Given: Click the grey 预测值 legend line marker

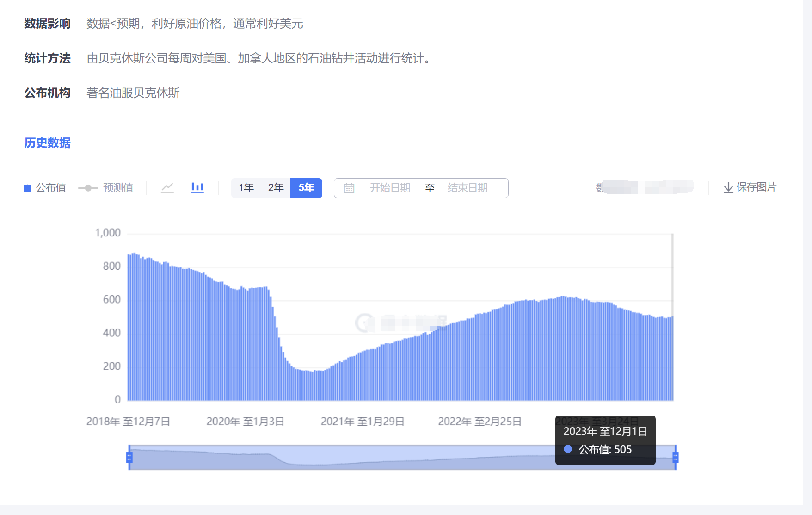Looking at the screenshot, I should pos(88,188).
